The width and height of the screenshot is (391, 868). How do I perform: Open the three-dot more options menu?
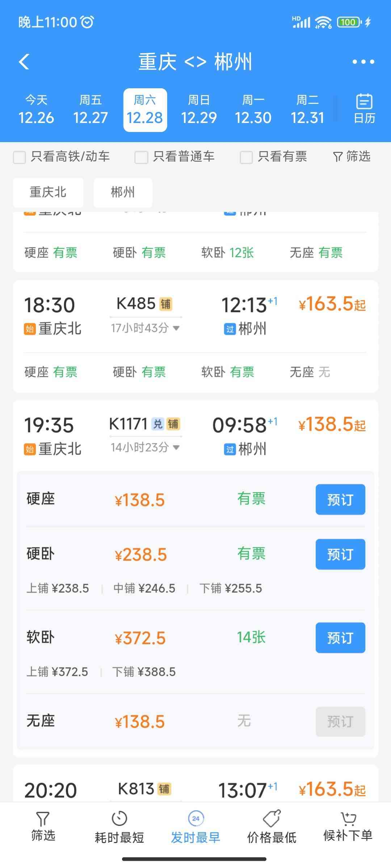[363, 62]
